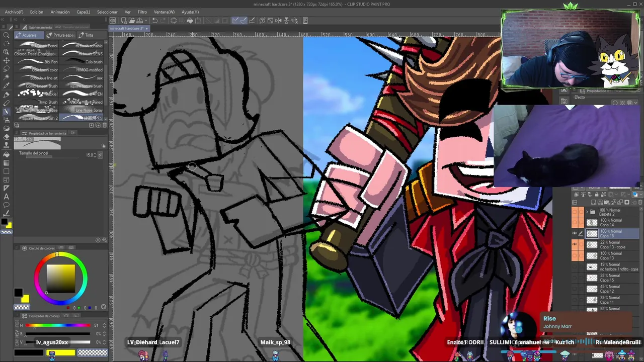Screen dimensions: 644x362
Task: Select the Thwip Brush
Action: click(x=37, y=102)
